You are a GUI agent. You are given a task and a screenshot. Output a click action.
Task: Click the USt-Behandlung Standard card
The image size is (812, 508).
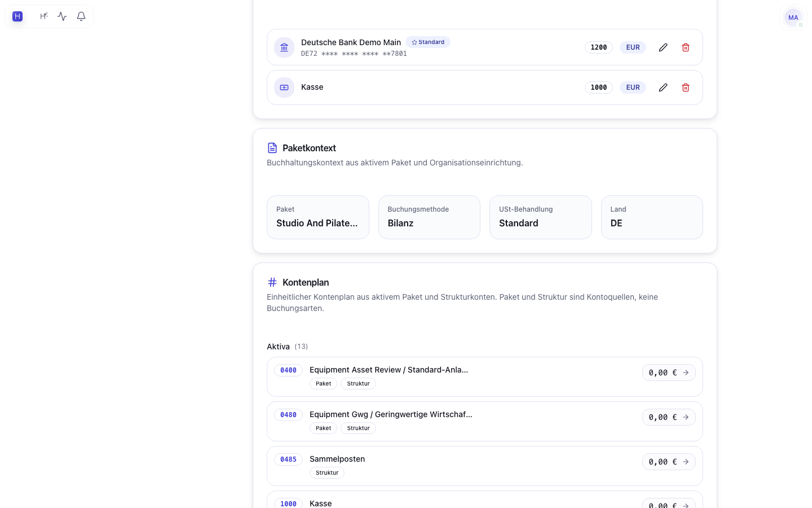point(541,217)
